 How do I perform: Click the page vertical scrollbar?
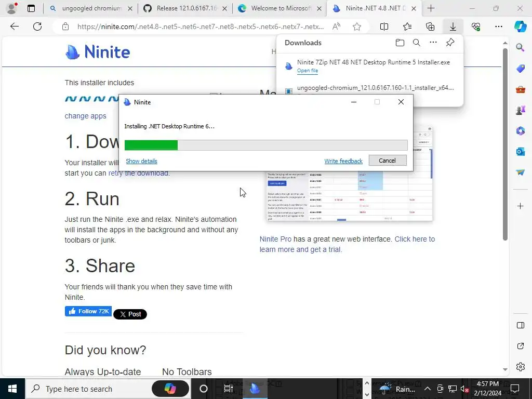point(505,144)
